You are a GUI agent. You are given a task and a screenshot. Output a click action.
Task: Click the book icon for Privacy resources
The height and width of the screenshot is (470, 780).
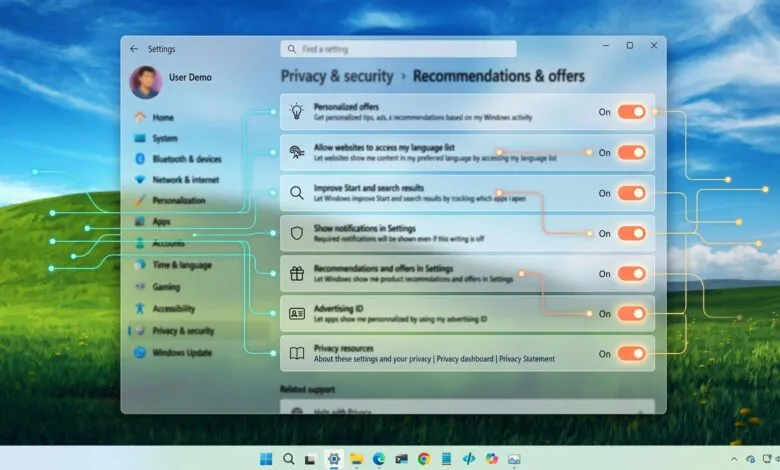pyautogui.click(x=296, y=353)
